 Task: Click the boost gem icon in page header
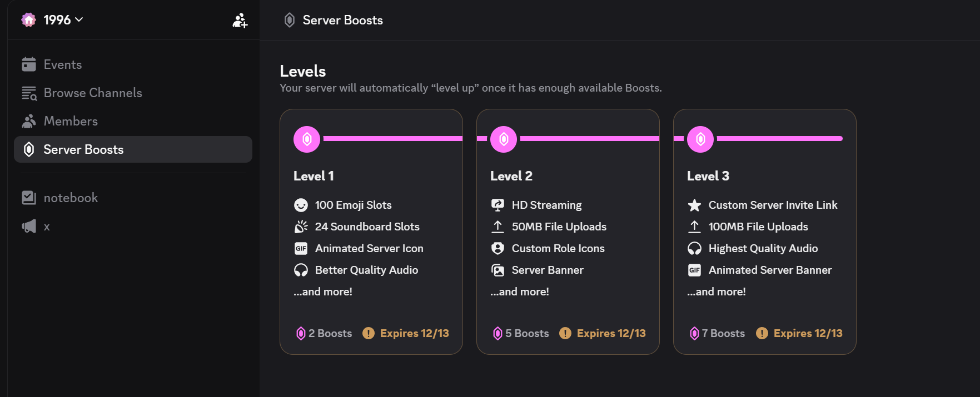pyautogui.click(x=290, y=21)
